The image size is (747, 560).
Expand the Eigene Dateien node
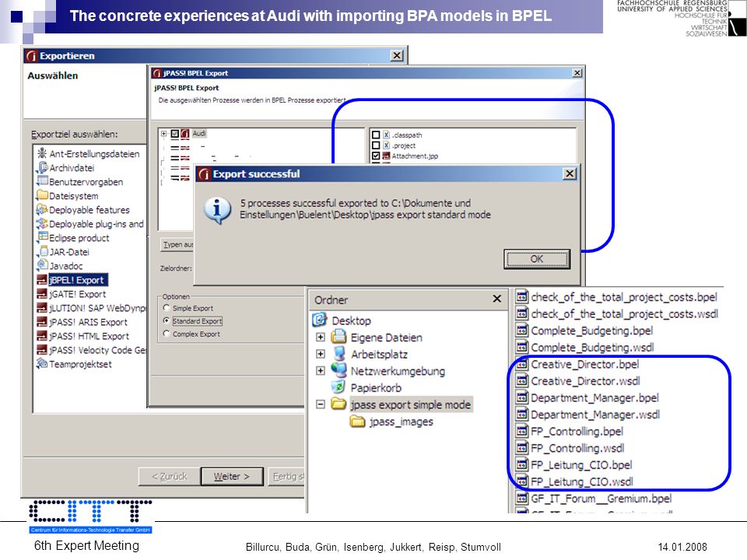(321, 337)
